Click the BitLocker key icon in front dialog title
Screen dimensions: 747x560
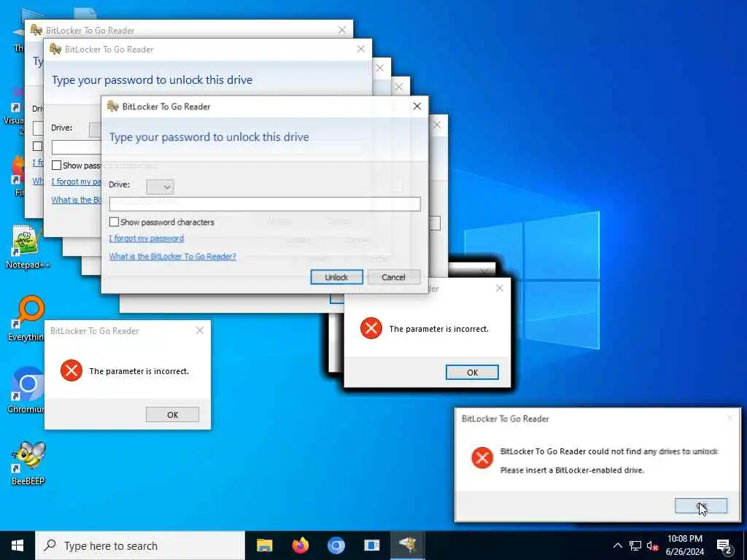[113, 106]
